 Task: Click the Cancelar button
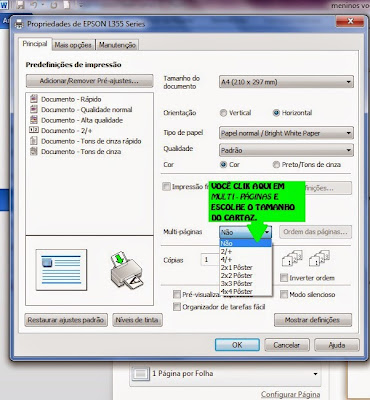pyautogui.click(x=287, y=345)
